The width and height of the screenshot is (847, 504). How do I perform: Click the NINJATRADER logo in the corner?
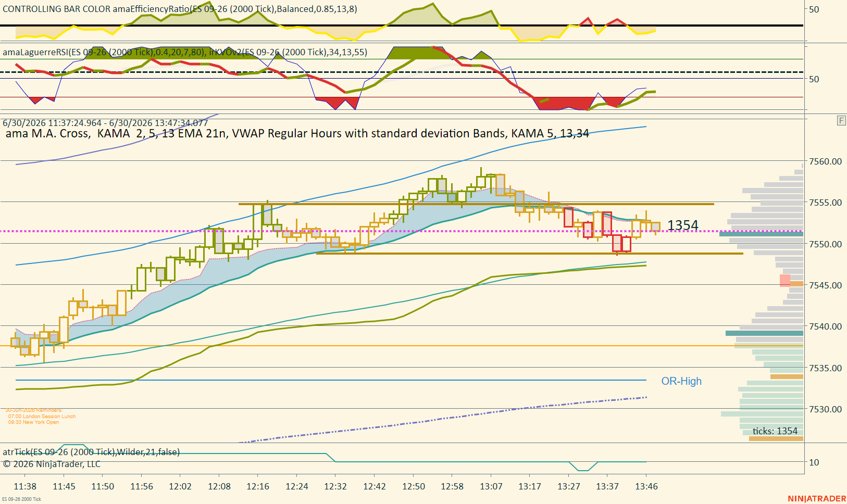click(817, 499)
